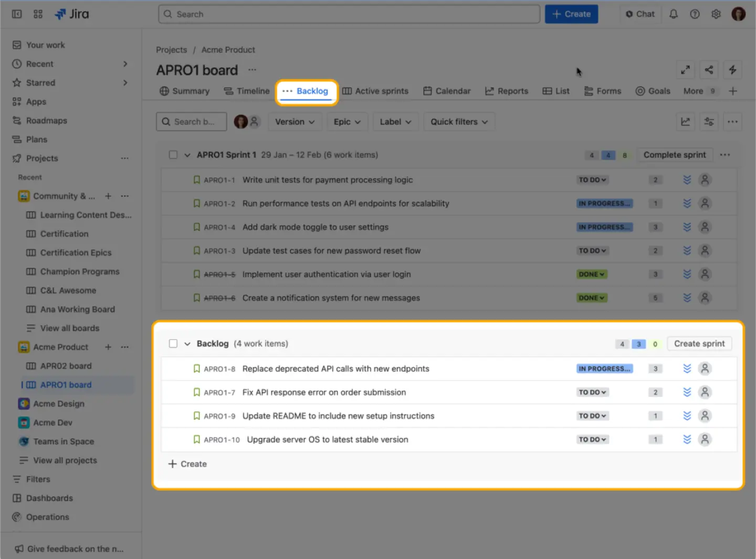The width and height of the screenshot is (756, 559).
Task: Open the Create work item button
Action: [x=571, y=14]
